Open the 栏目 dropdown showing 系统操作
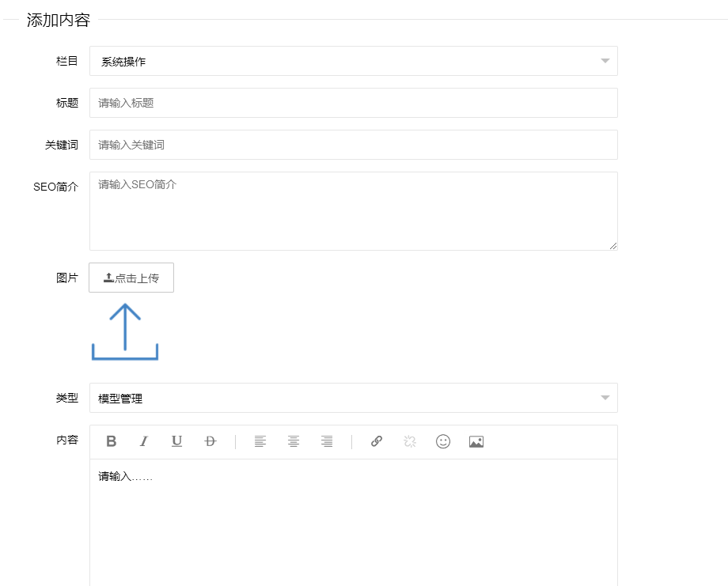 (354, 60)
